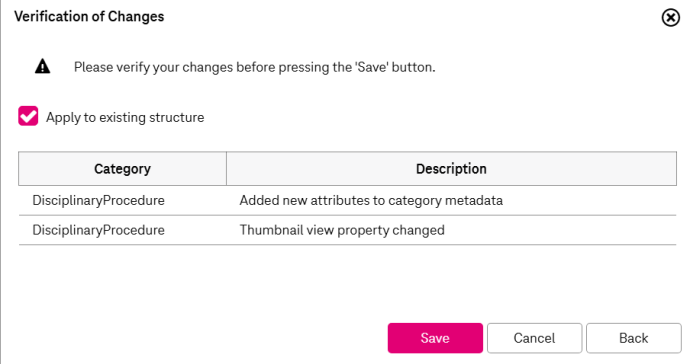This screenshot has width=690, height=364.
Task: Select the second DisciplinaryProcedure category cell
Action: pos(99,230)
